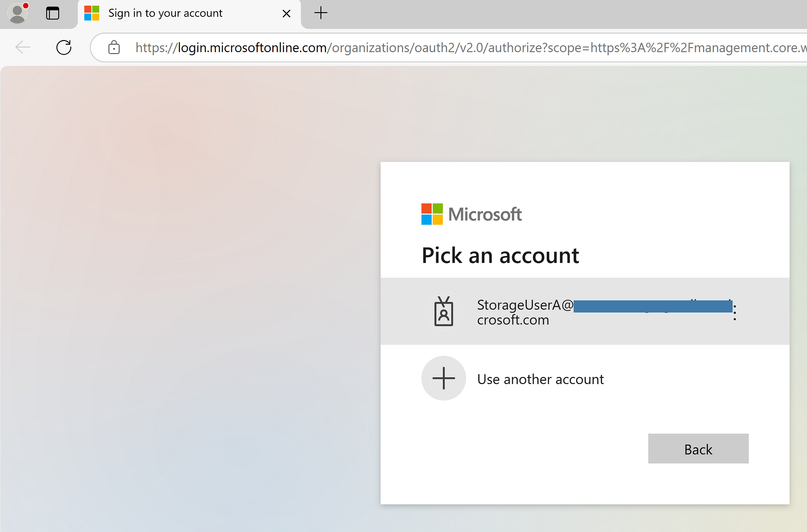The height and width of the screenshot is (532, 807).
Task: Select the 'Sign in to your account' tab
Action: click(x=189, y=14)
